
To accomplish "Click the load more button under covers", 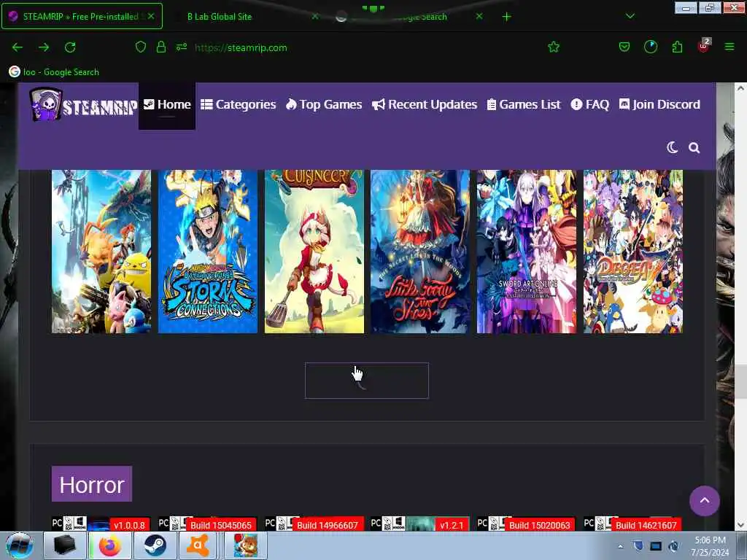I will pyautogui.click(x=367, y=381).
